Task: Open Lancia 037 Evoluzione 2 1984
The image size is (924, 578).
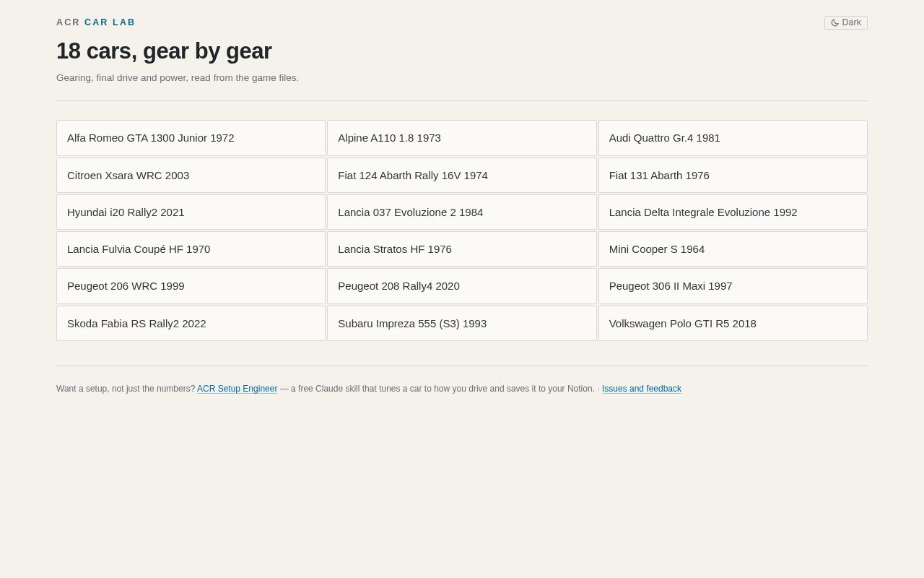Action: pyautogui.click(x=462, y=212)
